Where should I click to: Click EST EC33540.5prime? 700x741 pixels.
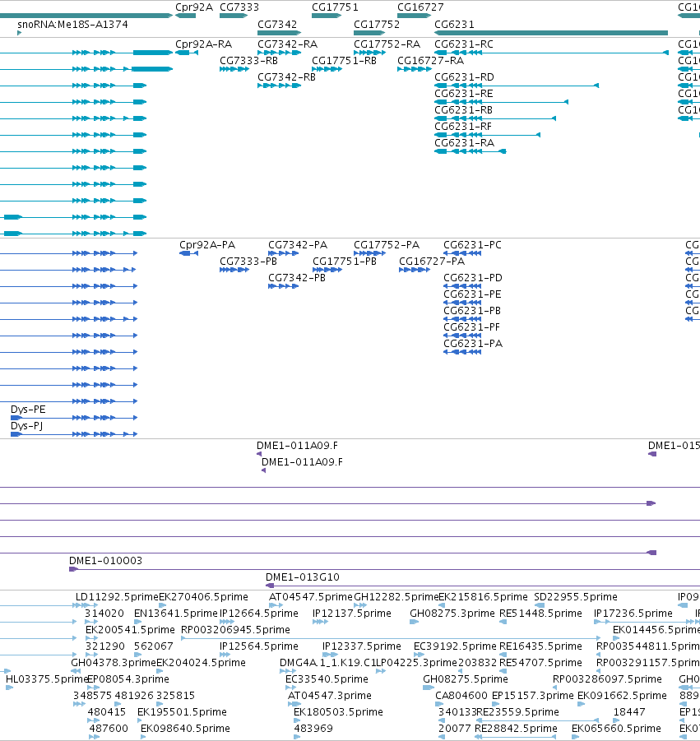pos(327,679)
